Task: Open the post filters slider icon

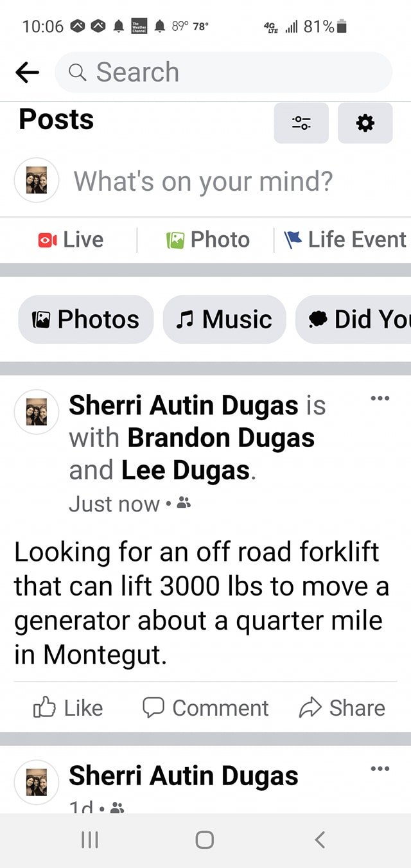Action: pyautogui.click(x=301, y=123)
